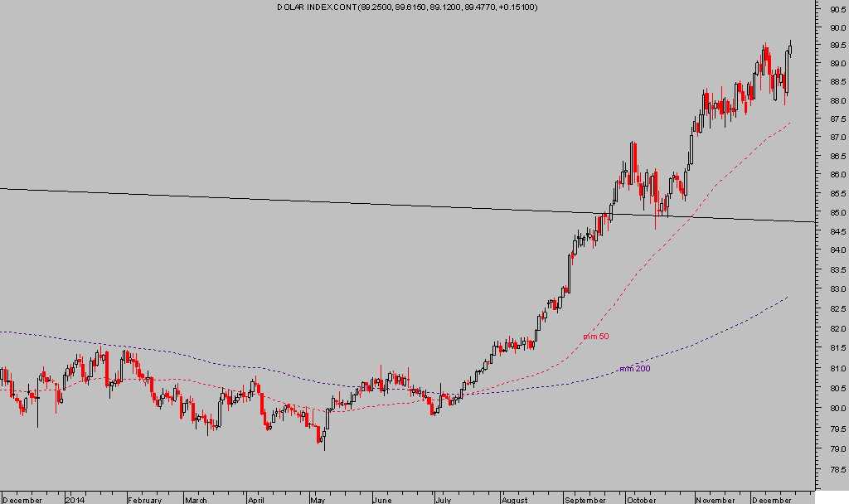Screen dimensions: 849x504
Task: Click the May label on time axis
Action: (x=318, y=500)
